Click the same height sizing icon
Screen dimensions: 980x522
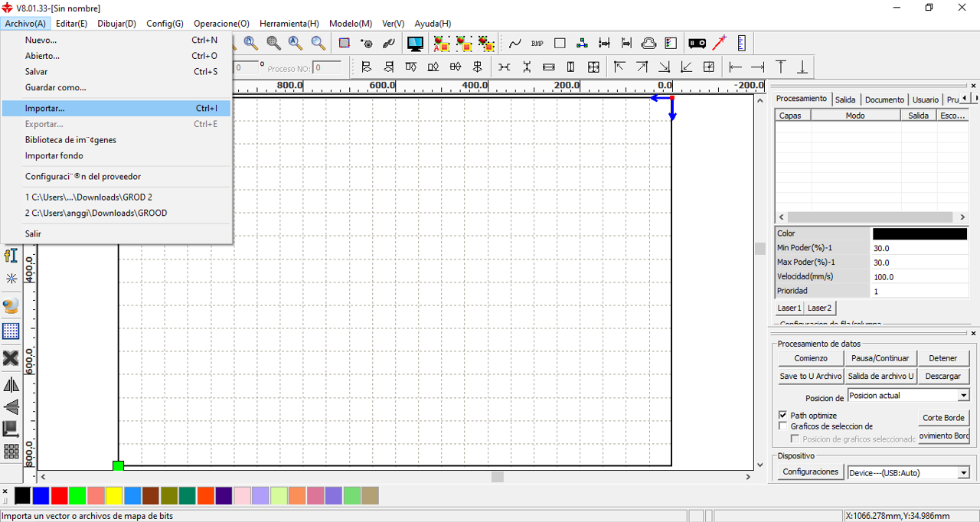(570, 67)
